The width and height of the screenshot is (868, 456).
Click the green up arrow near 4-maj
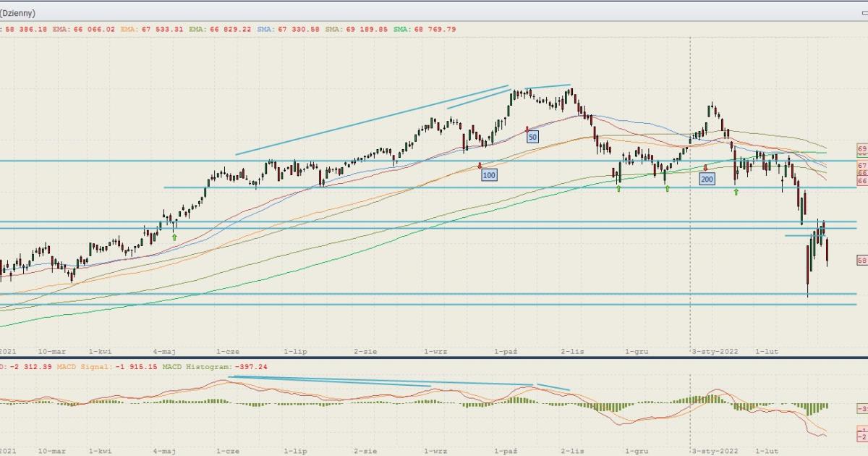click(174, 236)
